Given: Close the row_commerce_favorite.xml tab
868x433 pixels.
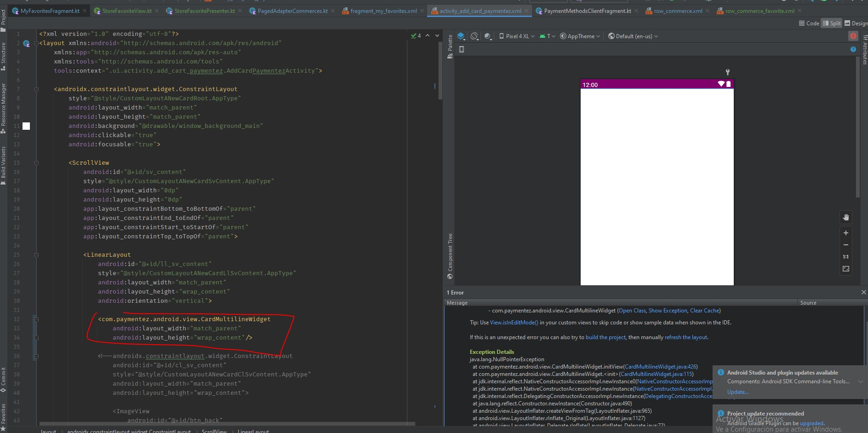Looking at the screenshot, I should [x=799, y=11].
